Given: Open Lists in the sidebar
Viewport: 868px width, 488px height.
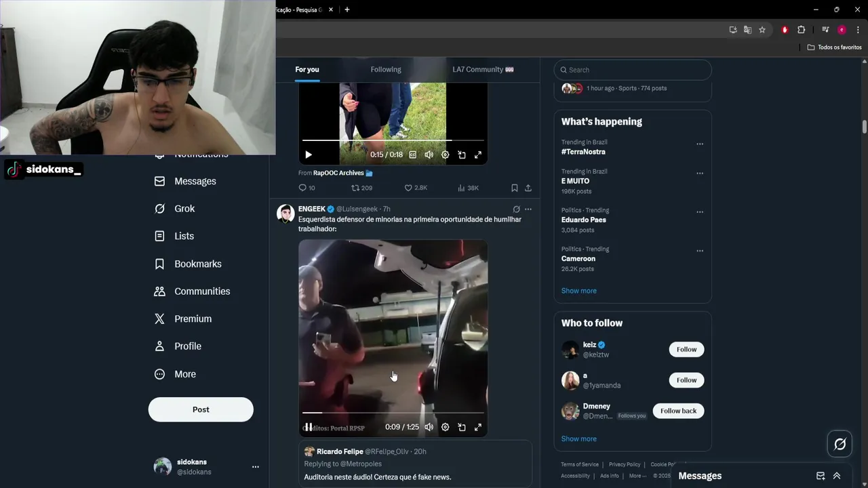Looking at the screenshot, I should (174, 236).
